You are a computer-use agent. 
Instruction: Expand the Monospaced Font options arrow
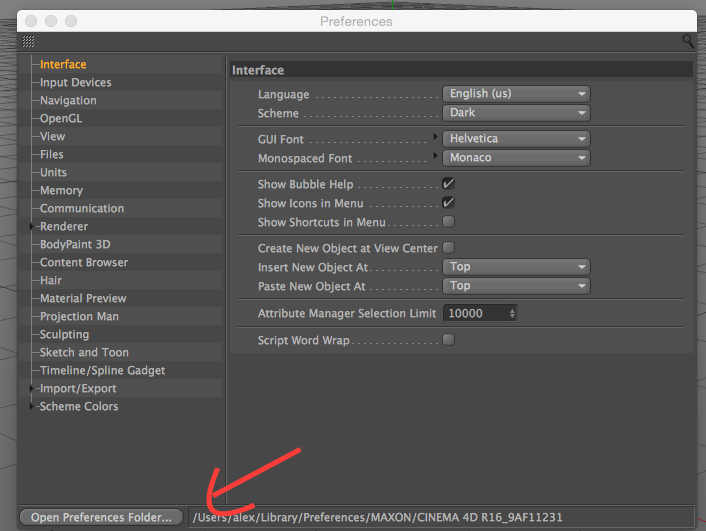pos(435,155)
